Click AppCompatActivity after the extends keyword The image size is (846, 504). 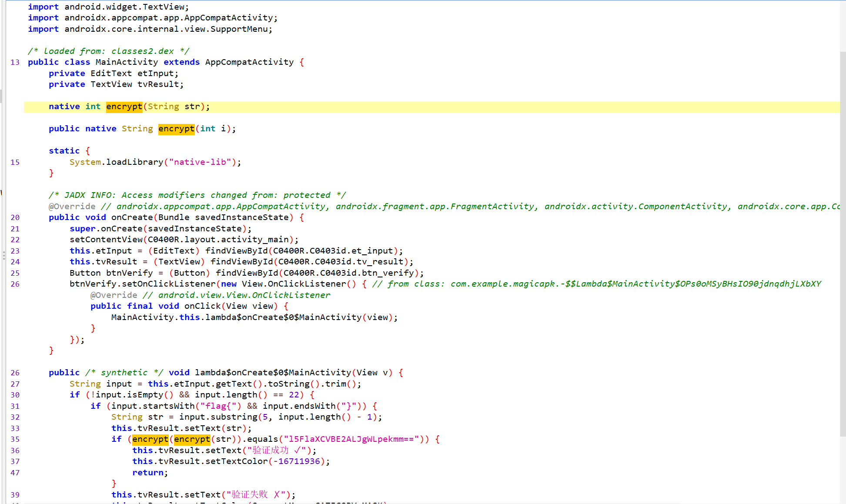pos(250,62)
